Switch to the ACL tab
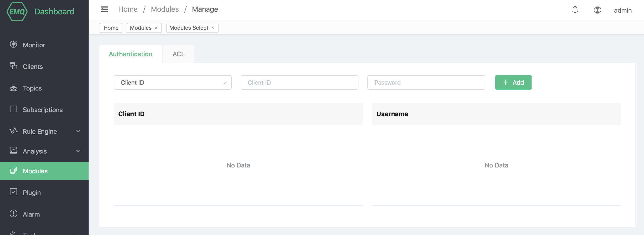This screenshot has height=235, width=644. pyautogui.click(x=178, y=54)
